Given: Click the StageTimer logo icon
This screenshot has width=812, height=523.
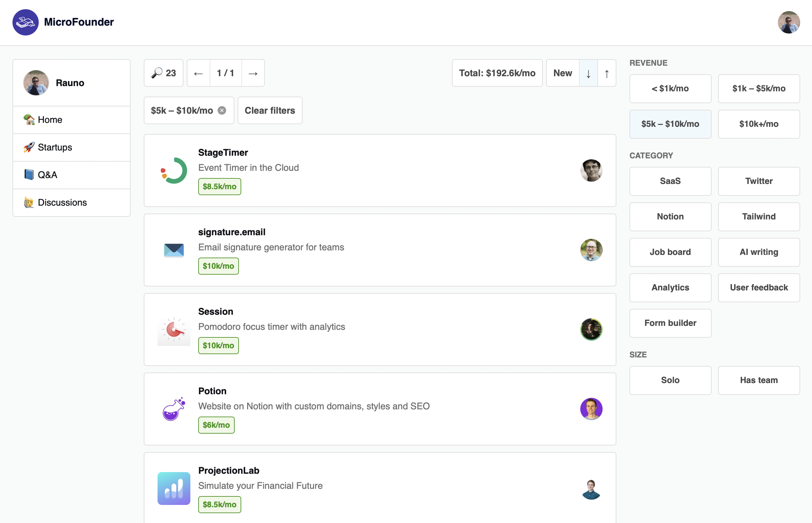Looking at the screenshot, I should [174, 171].
